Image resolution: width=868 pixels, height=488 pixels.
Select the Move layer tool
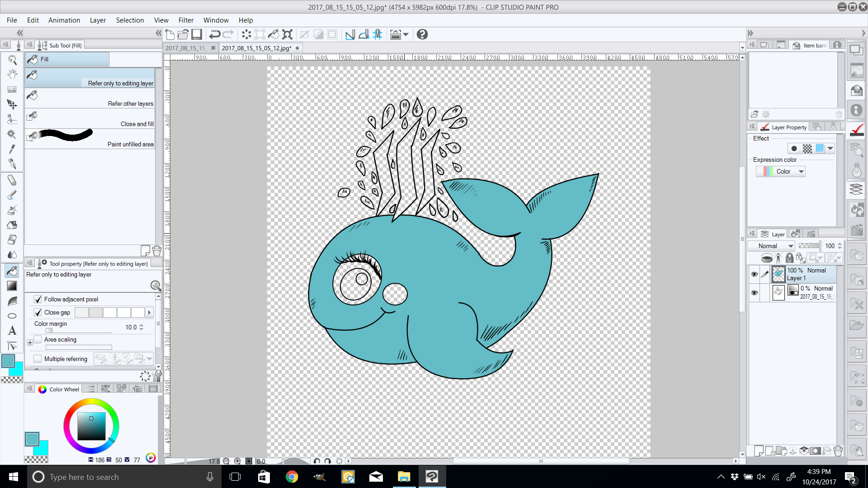[12, 104]
